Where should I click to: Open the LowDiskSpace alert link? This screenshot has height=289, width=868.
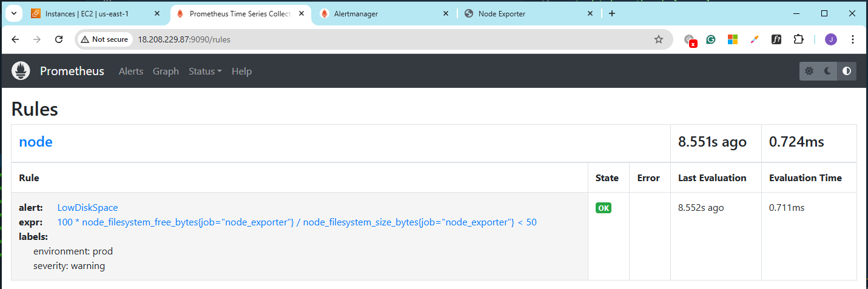[x=88, y=207]
